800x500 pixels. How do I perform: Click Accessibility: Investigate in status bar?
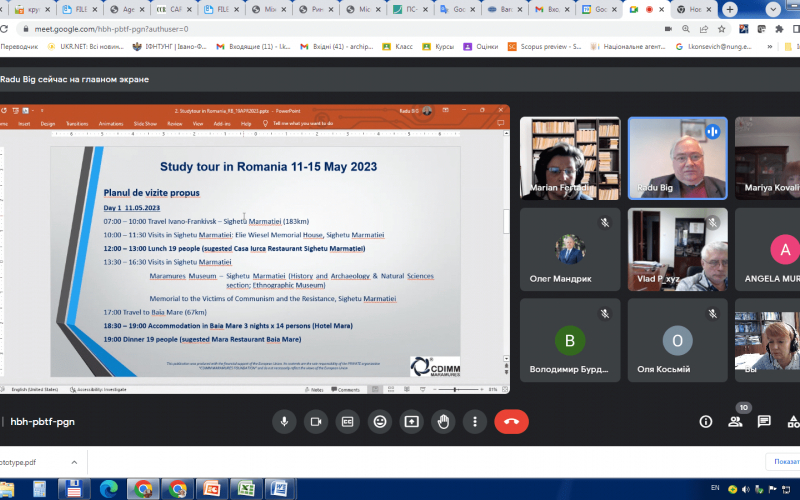(98, 389)
